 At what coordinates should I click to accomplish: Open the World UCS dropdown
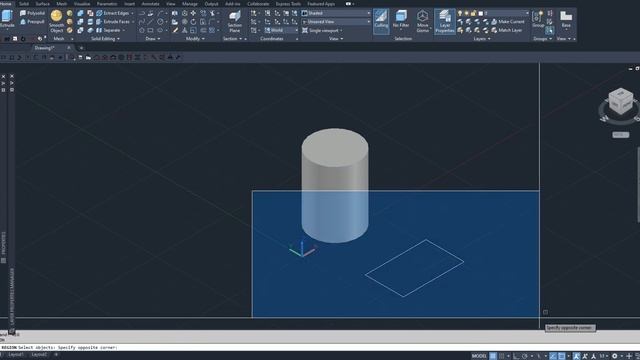(x=282, y=30)
